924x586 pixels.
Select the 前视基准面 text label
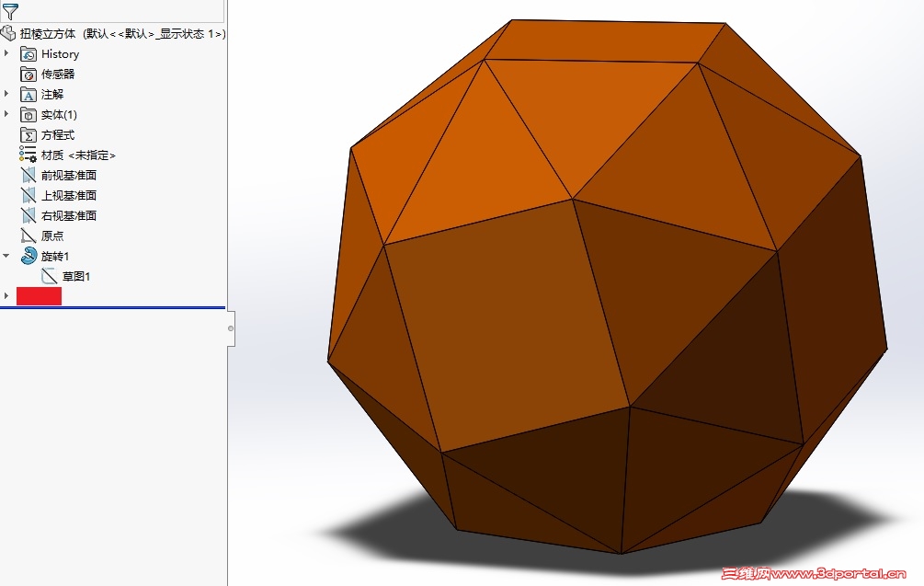[x=69, y=175]
